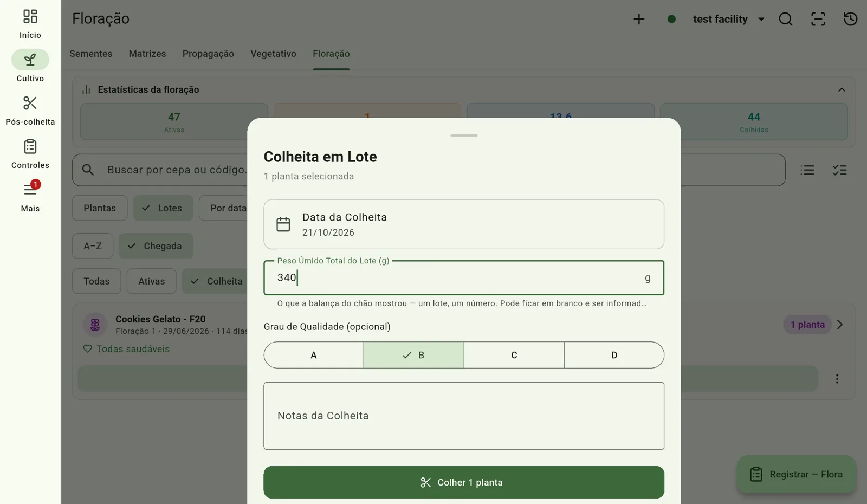The image size is (867, 504).
Task: Click the plus add icon in header
Action: [x=639, y=19]
